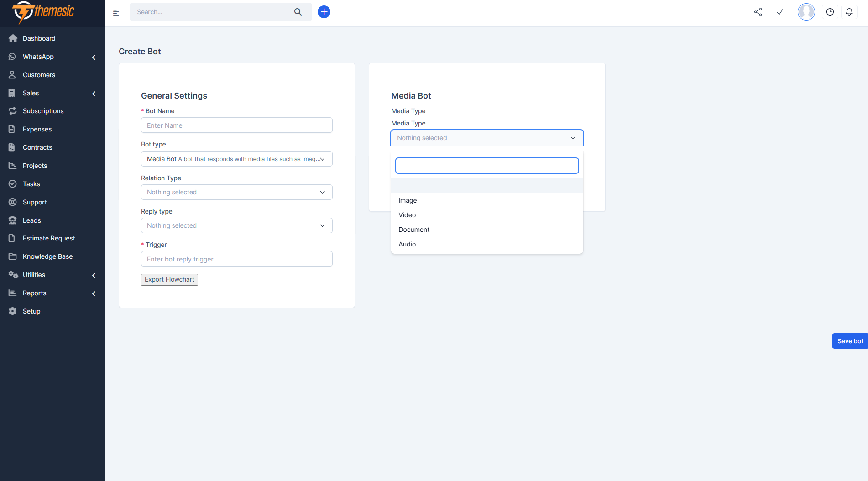Click the Expenses document icon
This screenshot has height=481, width=868.
[x=12, y=129]
